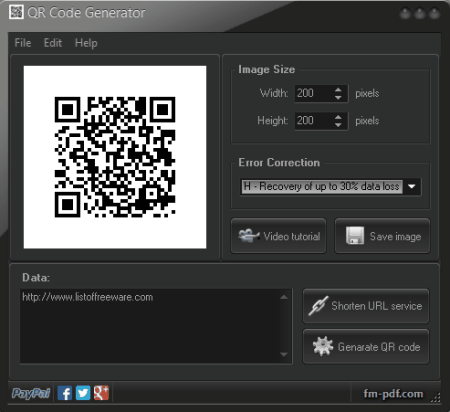Click the middle round title bar button
Screen dimensions: 450x412
click(420, 13)
